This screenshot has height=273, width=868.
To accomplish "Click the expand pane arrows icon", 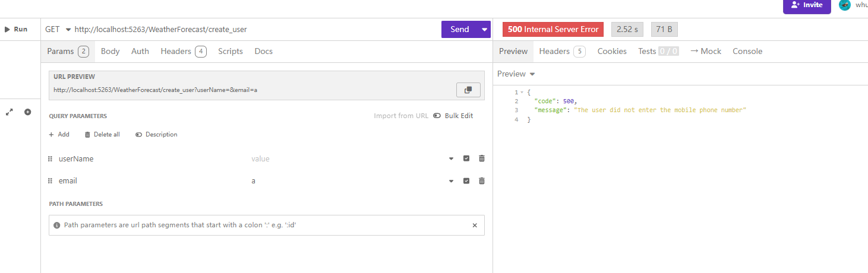I will tap(10, 112).
